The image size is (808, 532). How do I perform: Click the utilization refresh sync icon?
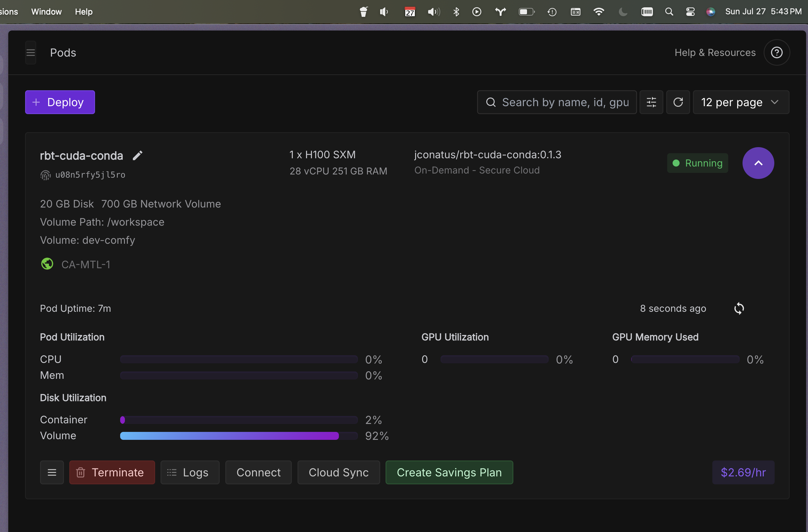coord(739,308)
